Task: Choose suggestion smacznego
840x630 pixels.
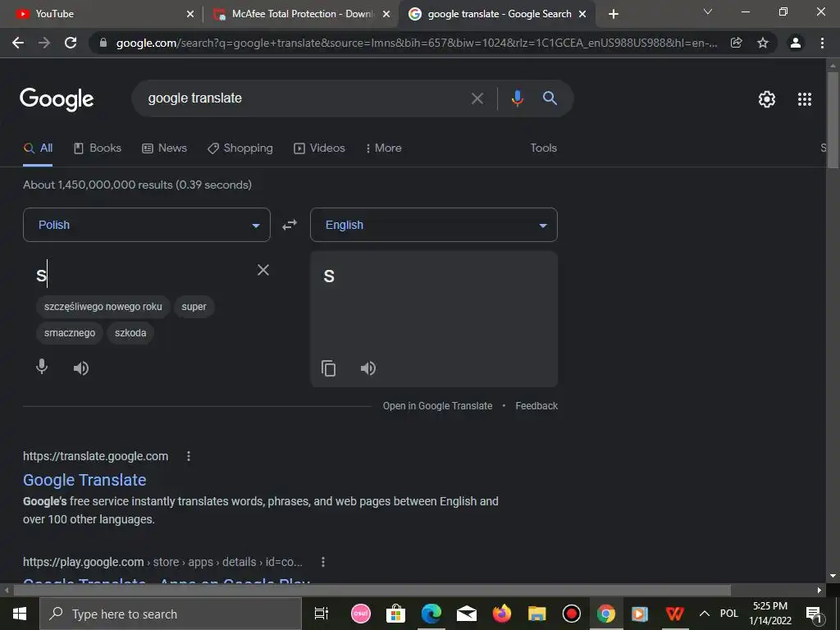Action: pyautogui.click(x=70, y=333)
